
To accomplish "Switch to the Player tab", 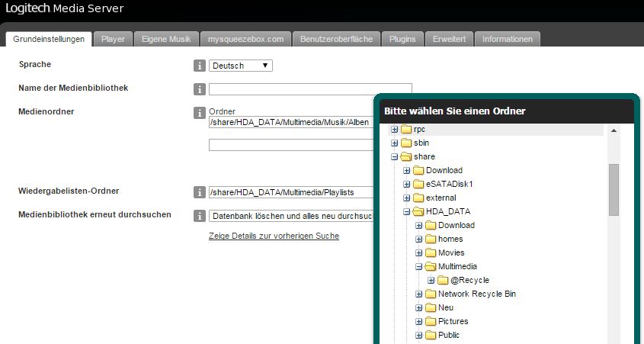I will tap(113, 39).
